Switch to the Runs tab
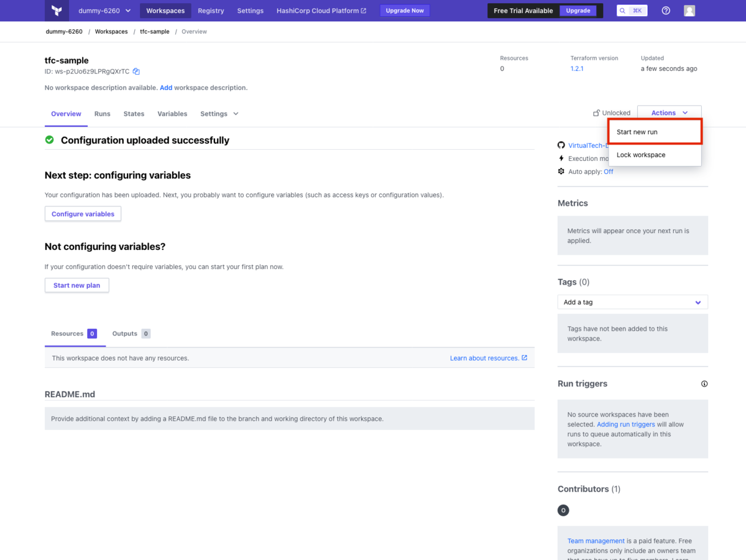This screenshot has width=746, height=560. [103, 114]
